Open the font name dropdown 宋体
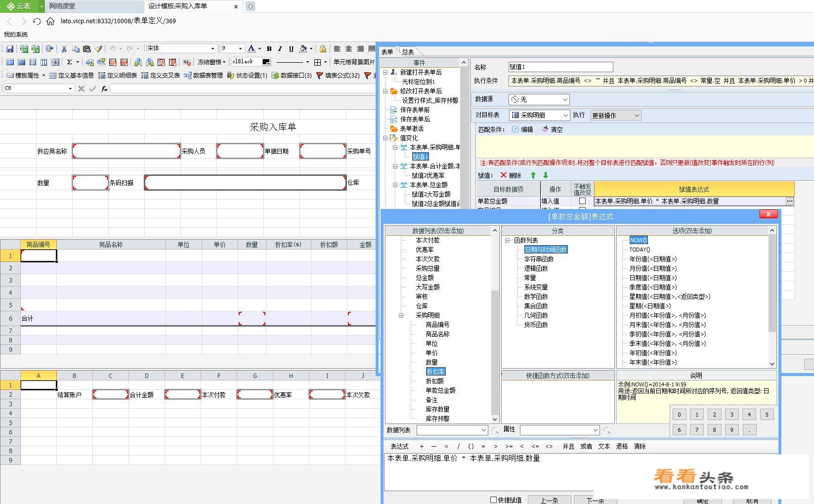 [x=213, y=48]
